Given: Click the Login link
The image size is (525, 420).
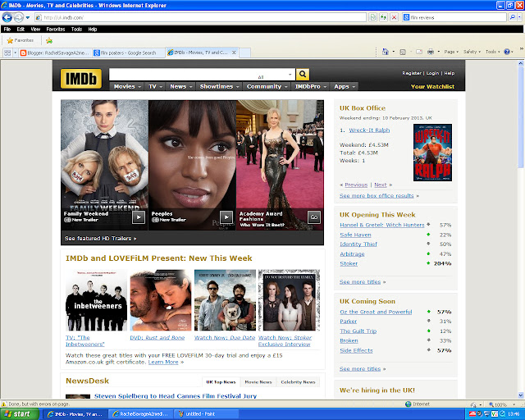Looking at the screenshot, I should [x=432, y=73].
